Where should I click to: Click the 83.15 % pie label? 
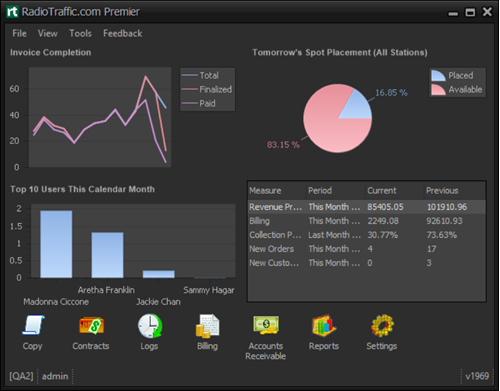tap(283, 145)
